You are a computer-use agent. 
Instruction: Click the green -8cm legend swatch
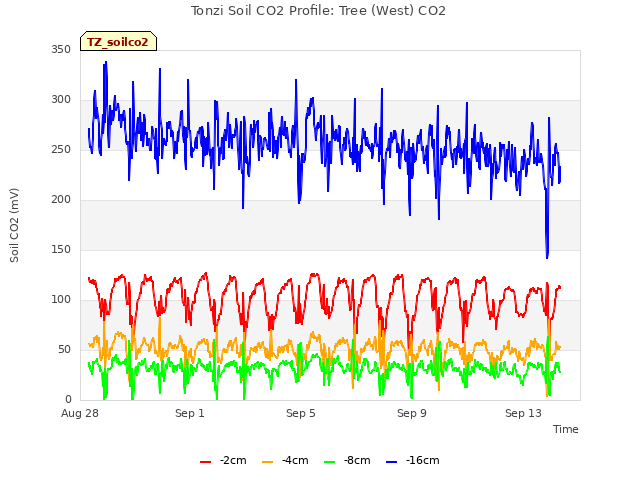coord(329,462)
